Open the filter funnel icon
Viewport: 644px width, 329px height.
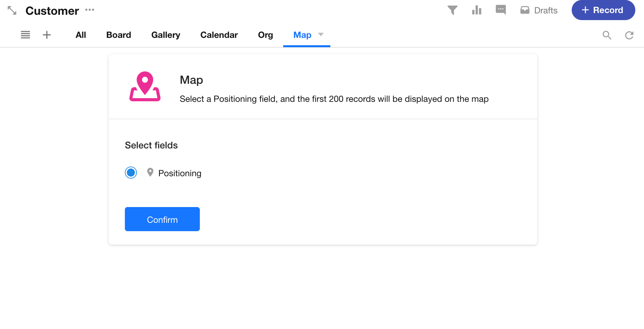point(452,10)
